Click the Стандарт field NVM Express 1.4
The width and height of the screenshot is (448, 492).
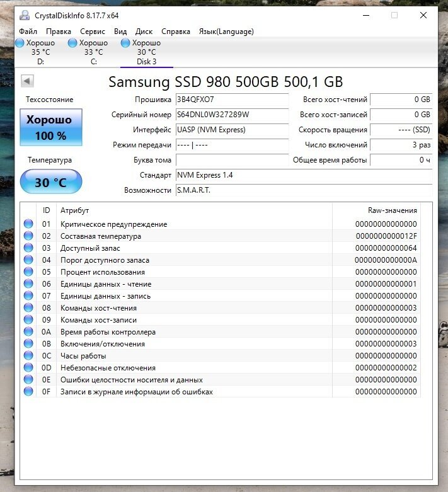304,175
